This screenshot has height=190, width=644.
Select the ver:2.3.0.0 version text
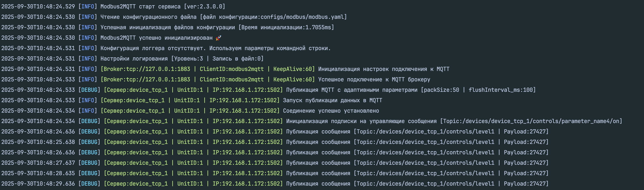(x=205, y=6)
